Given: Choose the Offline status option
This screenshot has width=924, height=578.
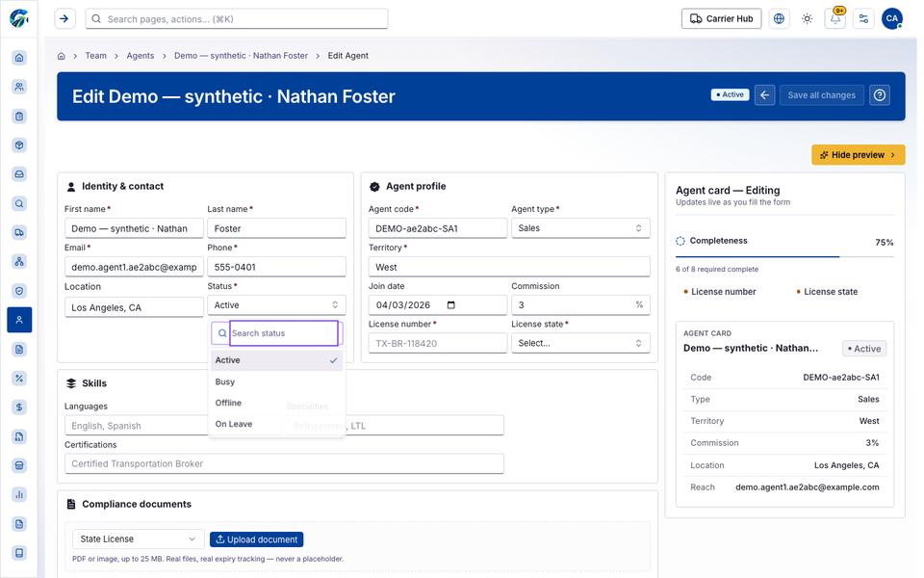Looking at the screenshot, I should tap(276, 403).
